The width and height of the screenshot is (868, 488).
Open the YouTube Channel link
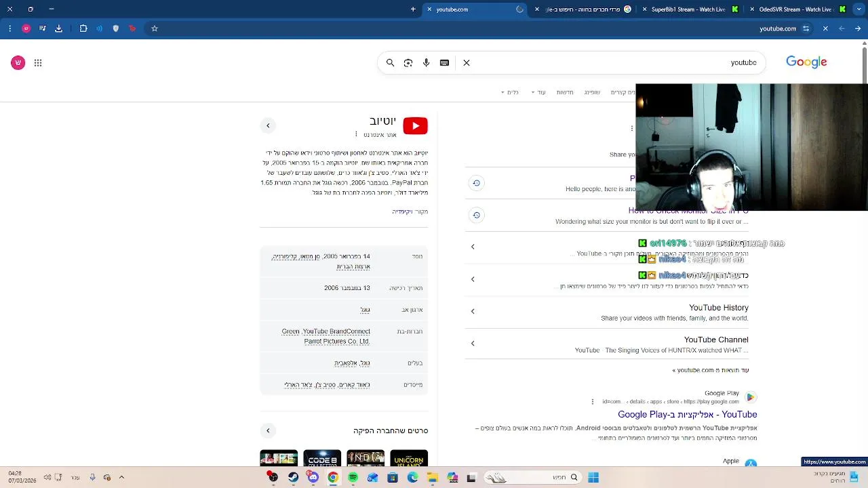point(716,340)
